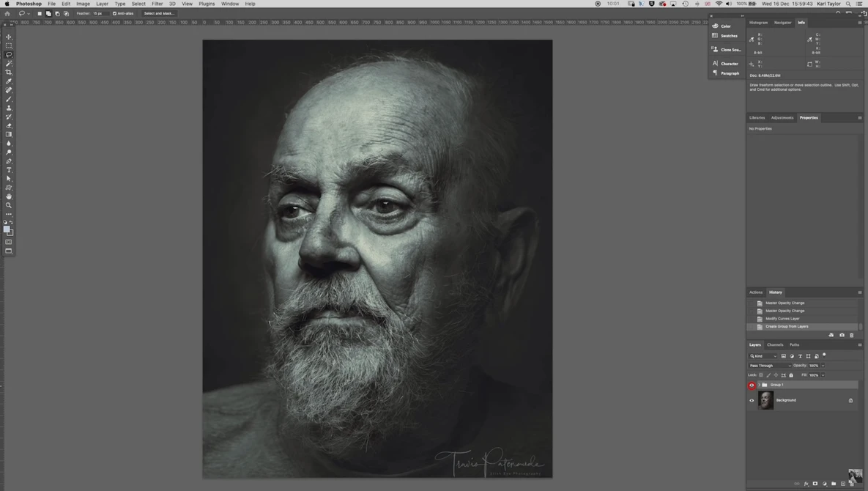Viewport: 868px width, 491px height.
Task: Open the Opacity value dropdown arrow
Action: 823,366
